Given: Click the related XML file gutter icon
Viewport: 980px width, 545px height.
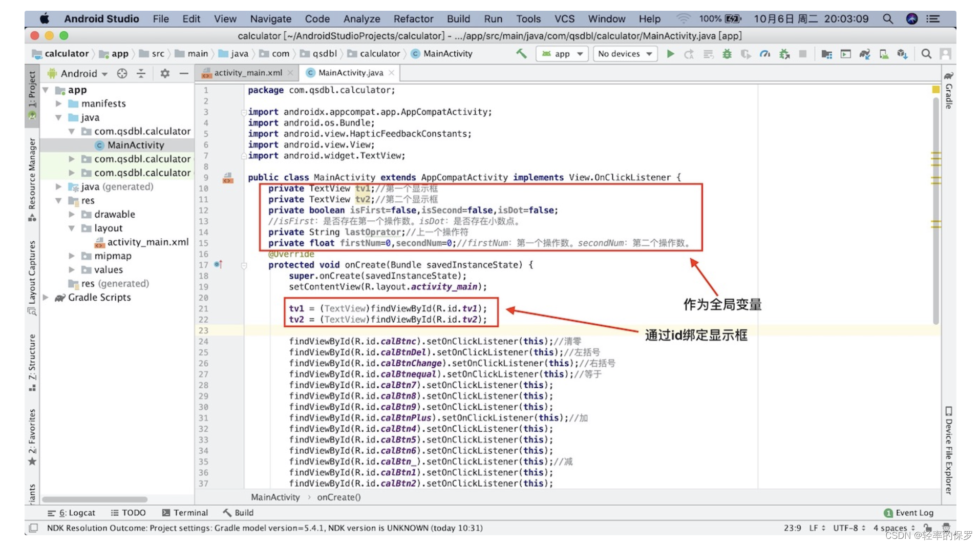Looking at the screenshot, I should (x=228, y=178).
